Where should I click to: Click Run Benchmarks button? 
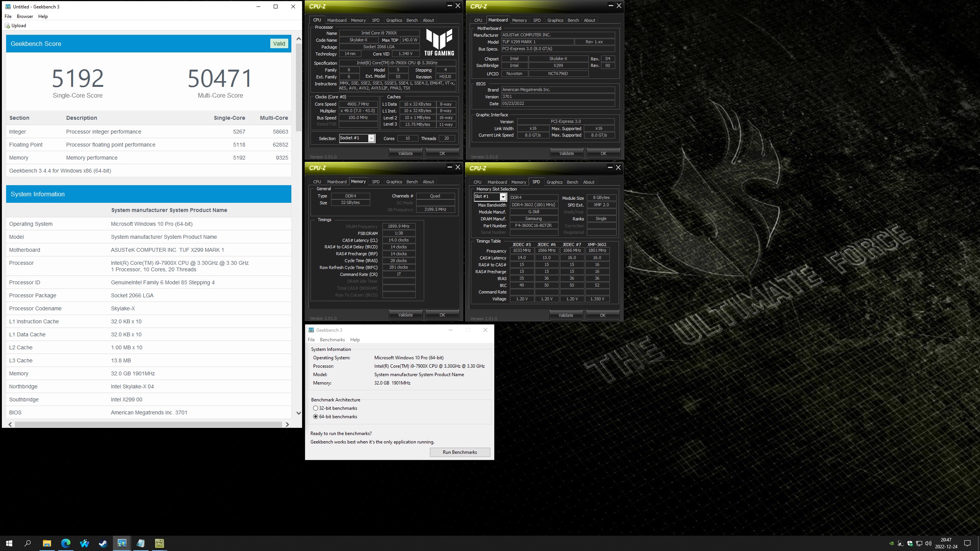[460, 452]
